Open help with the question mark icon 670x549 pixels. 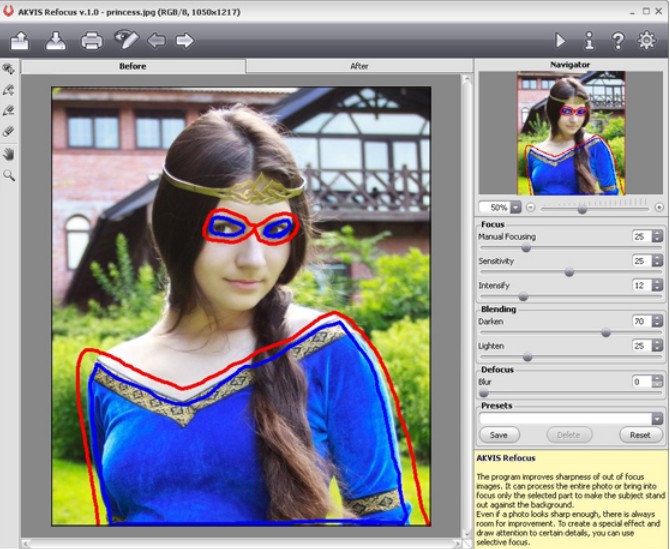tap(618, 41)
